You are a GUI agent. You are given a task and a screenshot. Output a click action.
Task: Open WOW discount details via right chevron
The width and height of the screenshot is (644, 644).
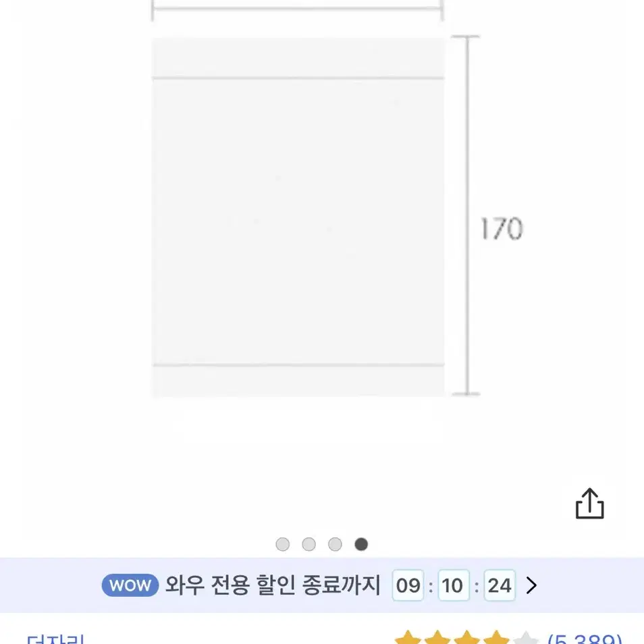point(531,585)
